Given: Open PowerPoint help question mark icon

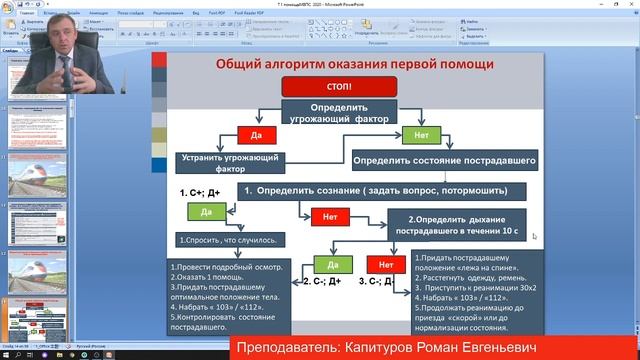Looking at the screenshot, I should click(635, 13).
